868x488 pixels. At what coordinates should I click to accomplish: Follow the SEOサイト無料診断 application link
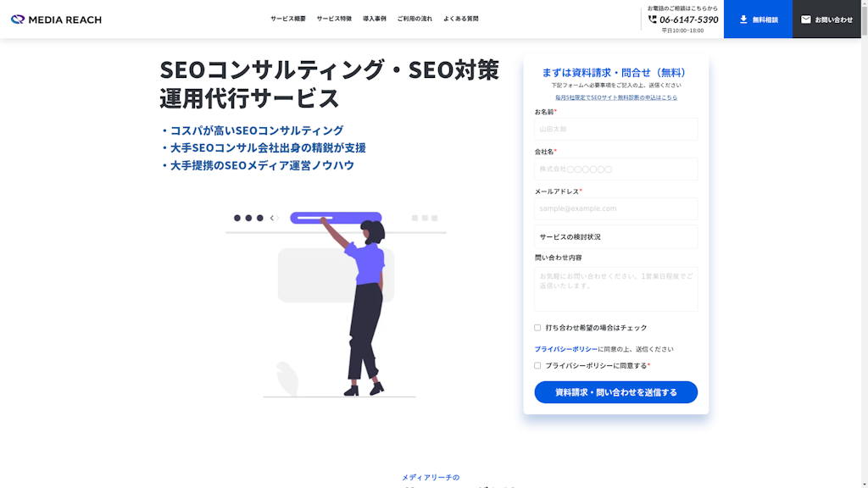tap(615, 97)
